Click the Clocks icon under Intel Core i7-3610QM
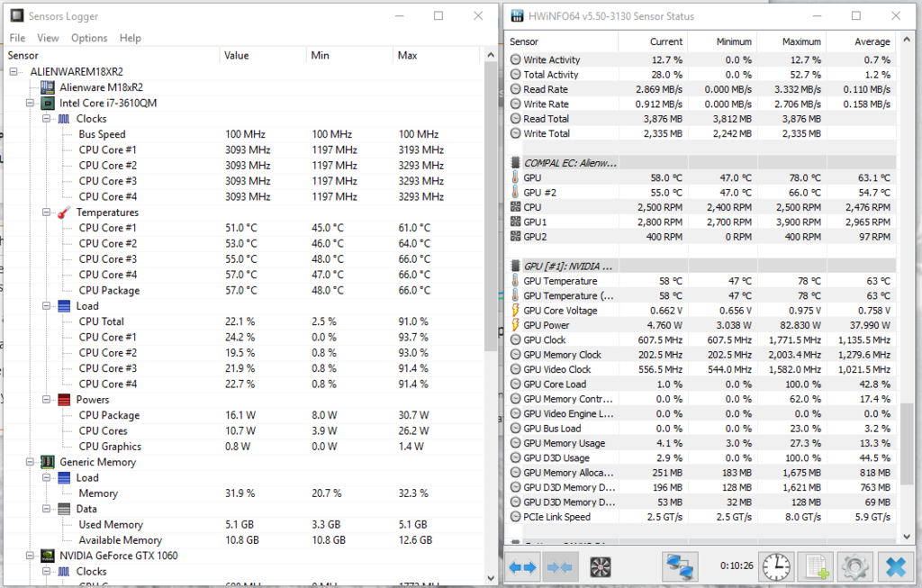The height and width of the screenshot is (588, 922). (x=64, y=119)
